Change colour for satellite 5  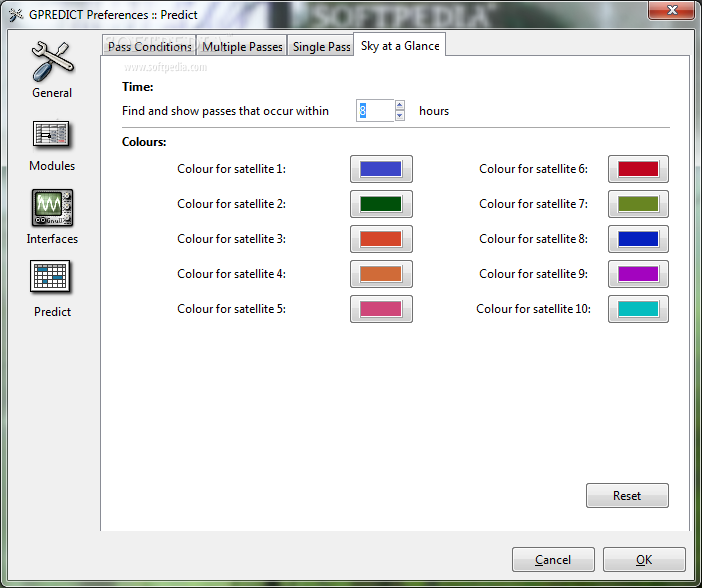pos(381,309)
